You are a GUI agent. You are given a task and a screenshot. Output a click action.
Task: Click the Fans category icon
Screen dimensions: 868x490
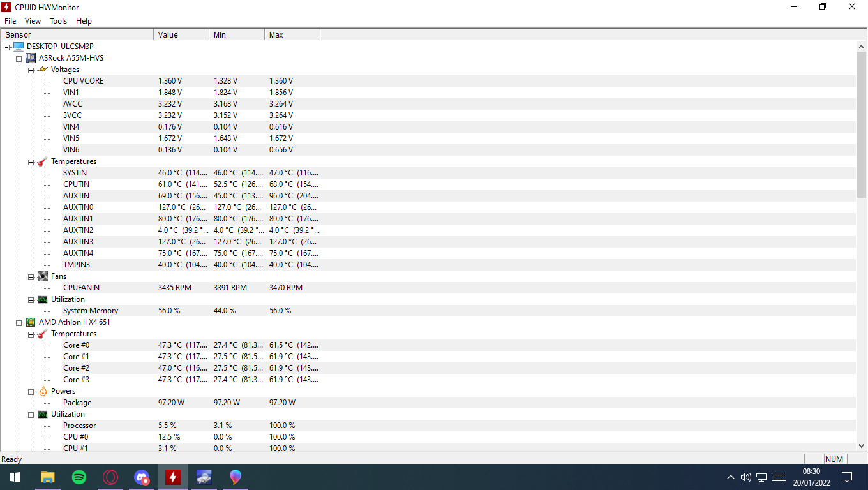(42, 276)
